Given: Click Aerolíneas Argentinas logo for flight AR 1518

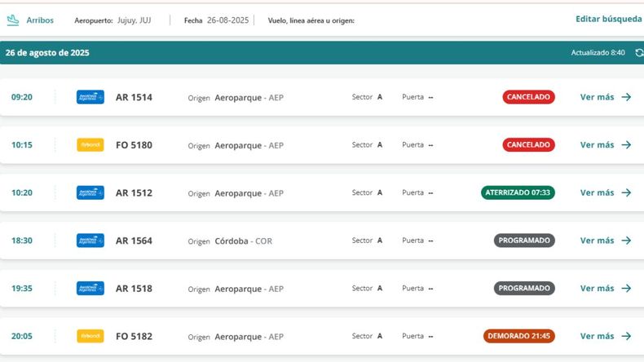Looking at the screenshot, I should pos(90,289).
